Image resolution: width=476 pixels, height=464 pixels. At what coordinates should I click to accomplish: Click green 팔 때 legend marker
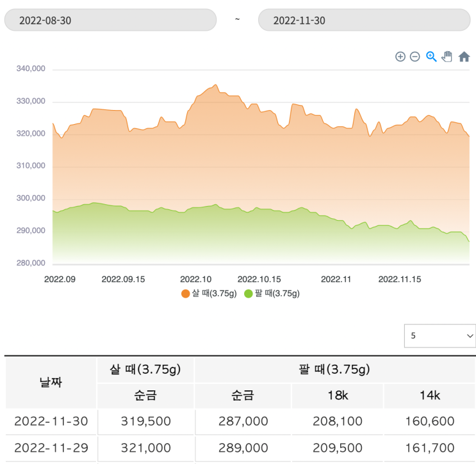tap(249, 294)
